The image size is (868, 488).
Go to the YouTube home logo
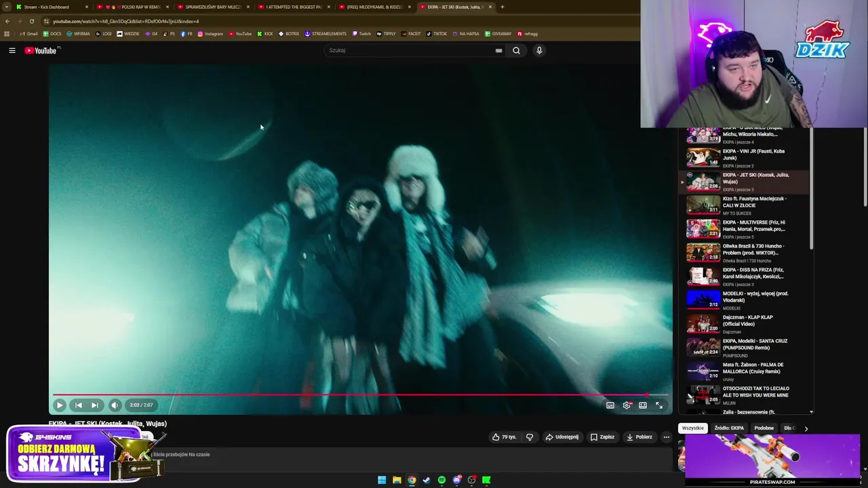tap(41, 50)
